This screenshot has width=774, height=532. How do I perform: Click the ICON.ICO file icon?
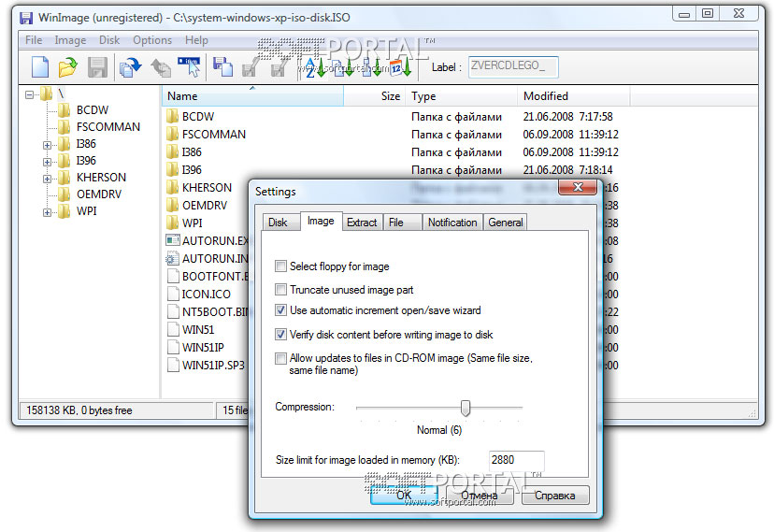pos(173,295)
